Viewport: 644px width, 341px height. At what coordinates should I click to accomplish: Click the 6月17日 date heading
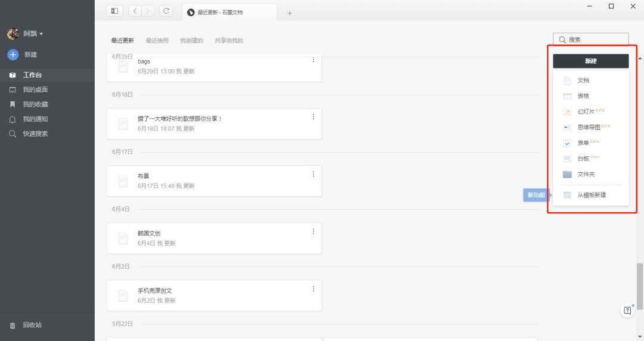tap(122, 151)
